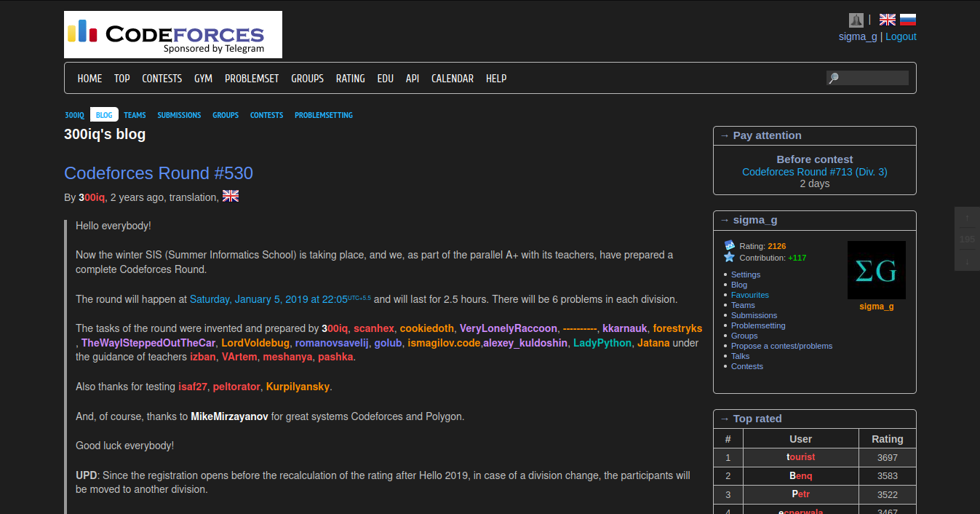Image resolution: width=980 pixels, height=514 pixels.
Task: Open Kurpilyansky profile link
Action: 298,387
